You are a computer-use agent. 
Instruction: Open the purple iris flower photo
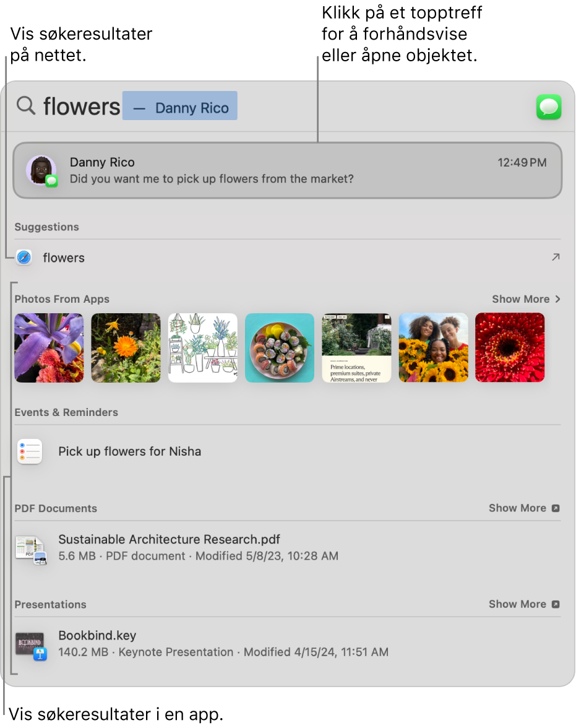point(49,348)
